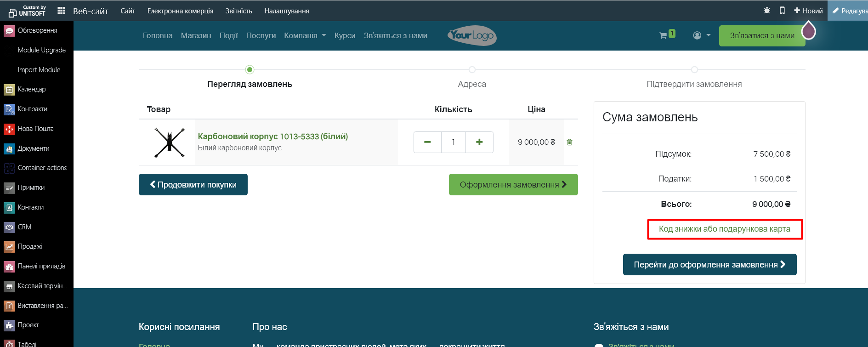868x347 pixels.
Task: Delete product with trash icon
Action: click(569, 142)
